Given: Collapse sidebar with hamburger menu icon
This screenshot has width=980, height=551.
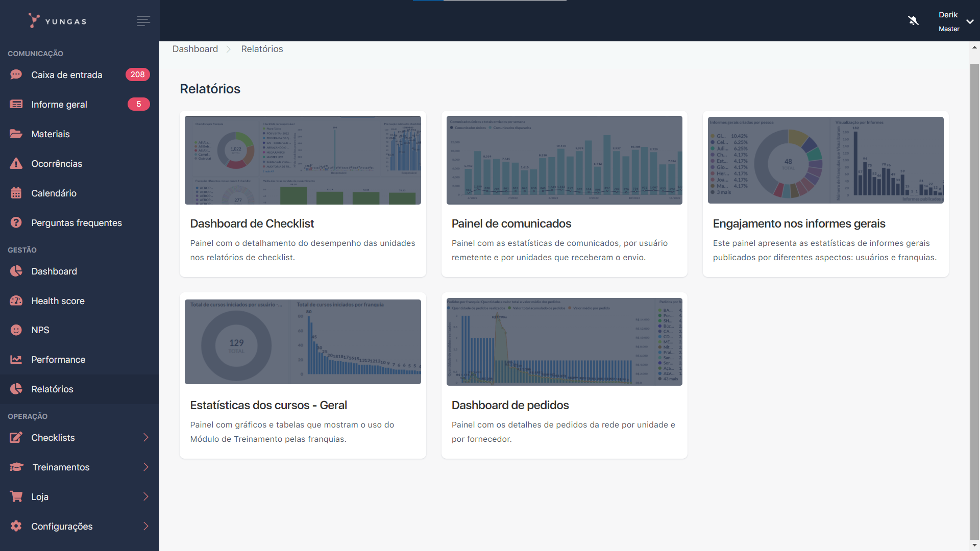Looking at the screenshot, I should pyautogui.click(x=143, y=20).
